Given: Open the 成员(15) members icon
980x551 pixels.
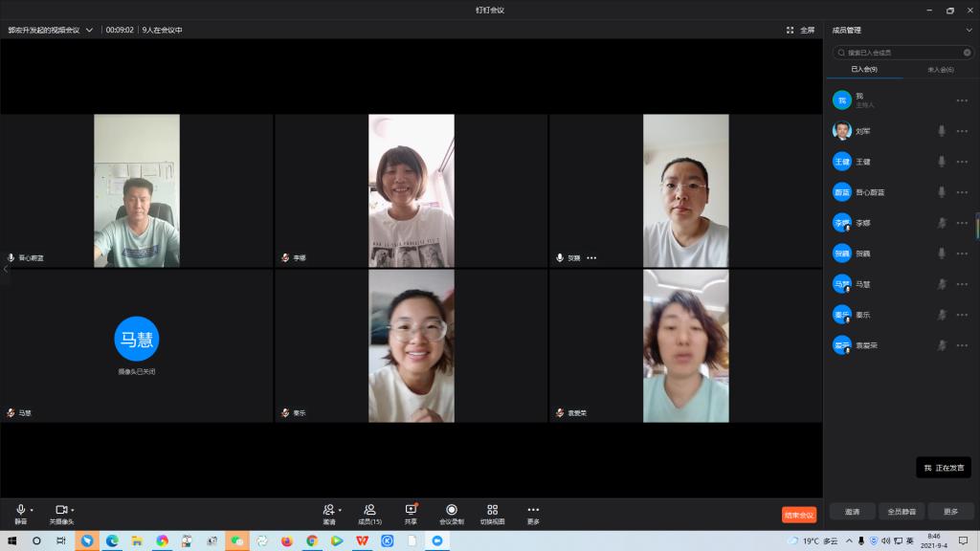Looking at the screenshot, I should click(369, 510).
